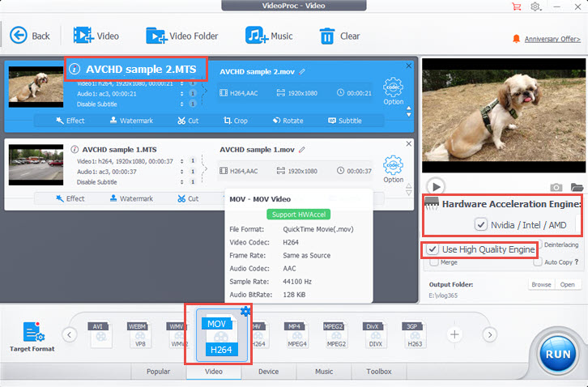Screen dimensions: 588x387
Task: Enable Deinterlacing checkbox
Action: pyautogui.click(x=539, y=245)
